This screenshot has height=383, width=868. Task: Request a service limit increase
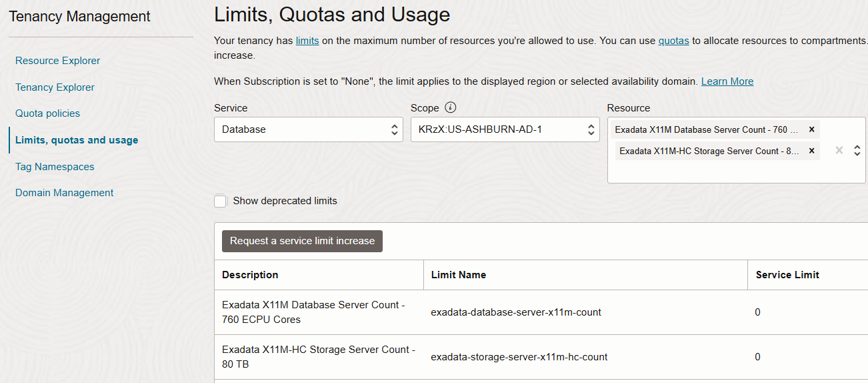coord(302,241)
